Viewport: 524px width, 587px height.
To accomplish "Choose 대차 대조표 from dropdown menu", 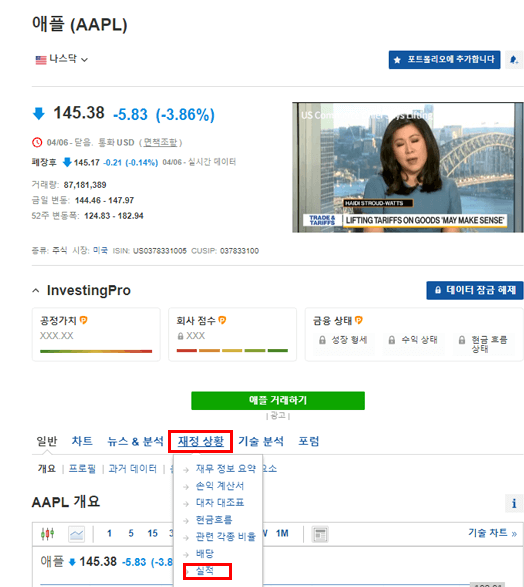I will [x=220, y=502].
